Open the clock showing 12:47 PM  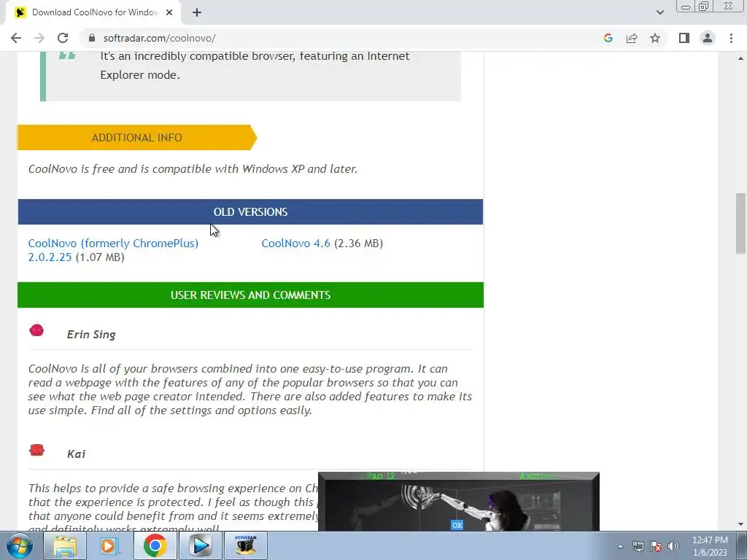click(x=710, y=546)
